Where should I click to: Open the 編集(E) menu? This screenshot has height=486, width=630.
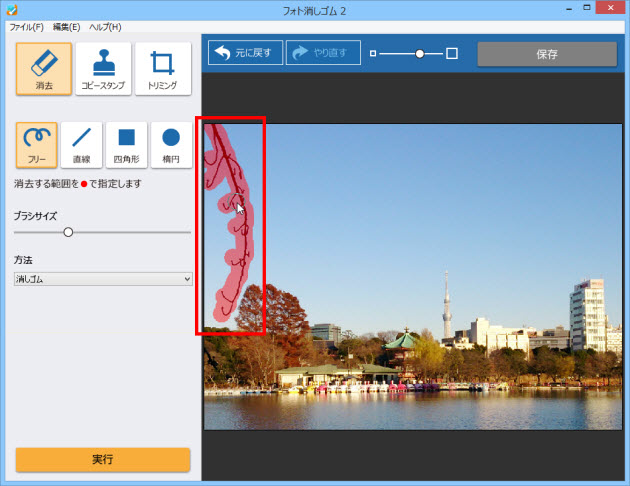[67, 27]
